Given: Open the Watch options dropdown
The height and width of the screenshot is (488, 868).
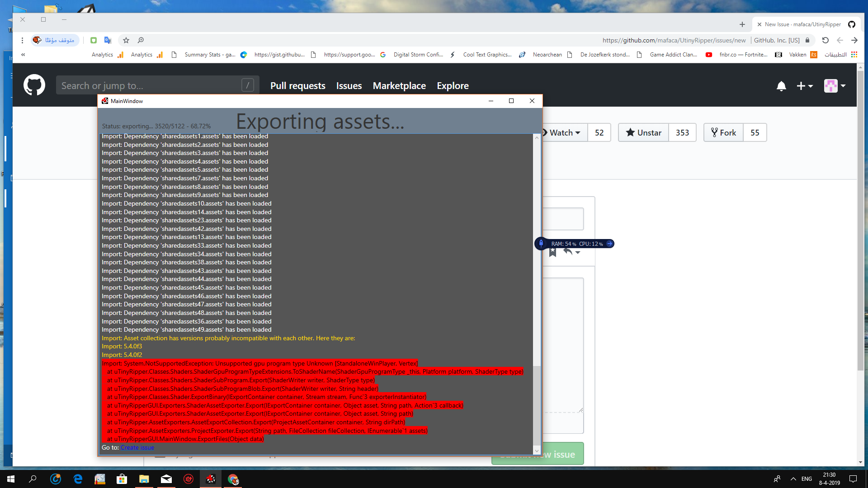Looking at the screenshot, I should click(563, 132).
